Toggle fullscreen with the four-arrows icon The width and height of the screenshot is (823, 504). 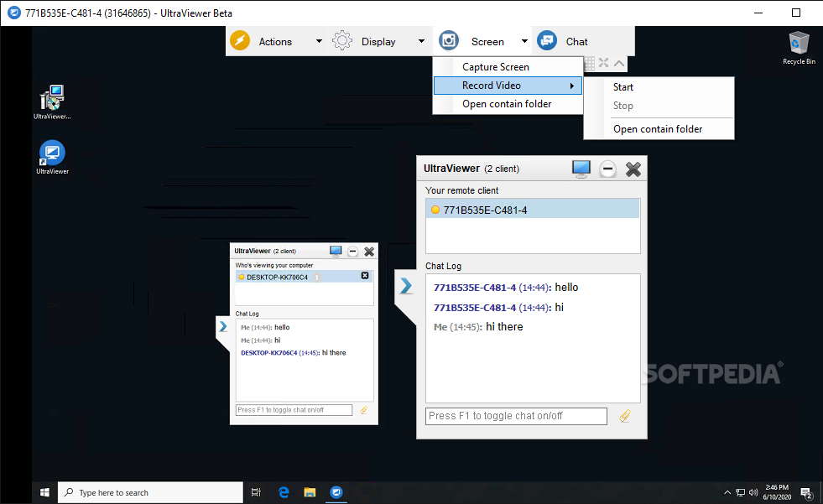pos(603,63)
